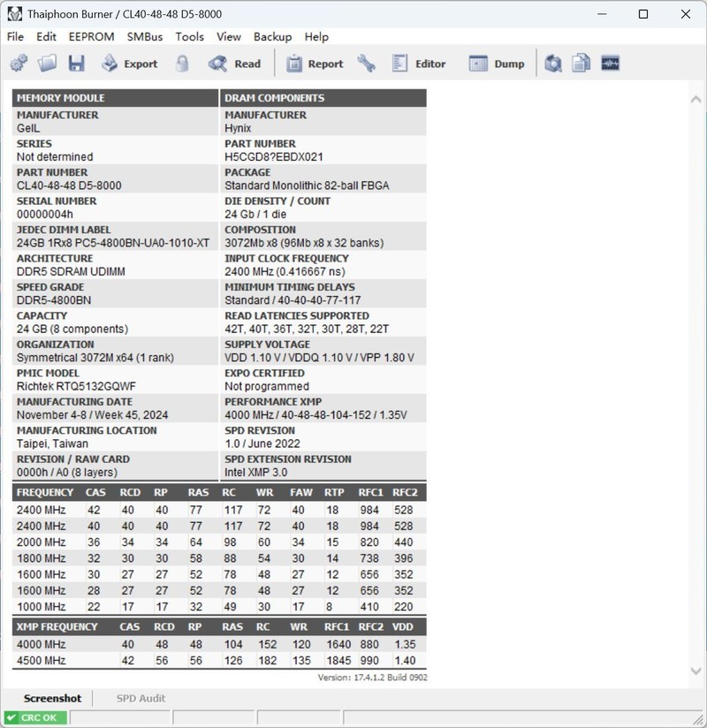Click the settings gears toolbar icon
The image size is (707, 728).
[x=19, y=64]
